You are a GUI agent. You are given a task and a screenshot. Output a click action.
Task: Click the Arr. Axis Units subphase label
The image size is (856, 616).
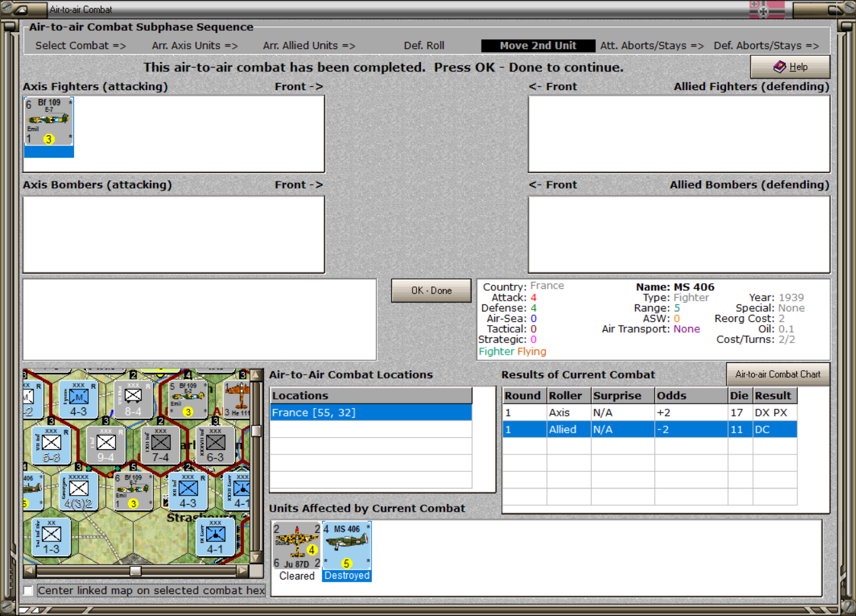click(195, 46)
